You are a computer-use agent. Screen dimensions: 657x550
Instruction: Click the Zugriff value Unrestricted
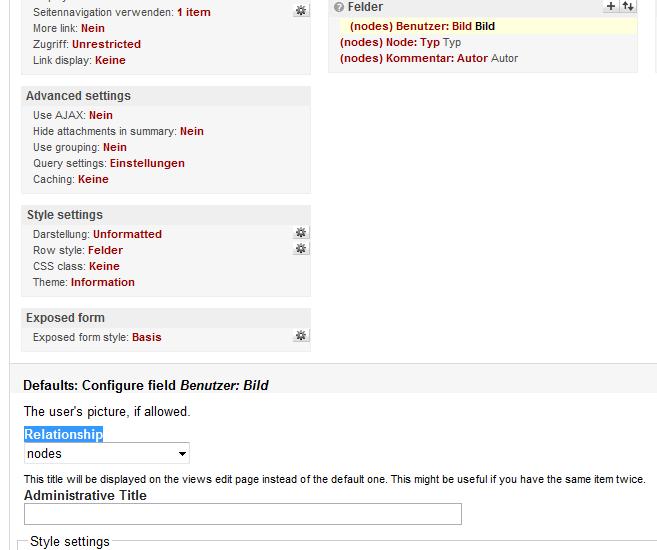(x=106, y=45)
